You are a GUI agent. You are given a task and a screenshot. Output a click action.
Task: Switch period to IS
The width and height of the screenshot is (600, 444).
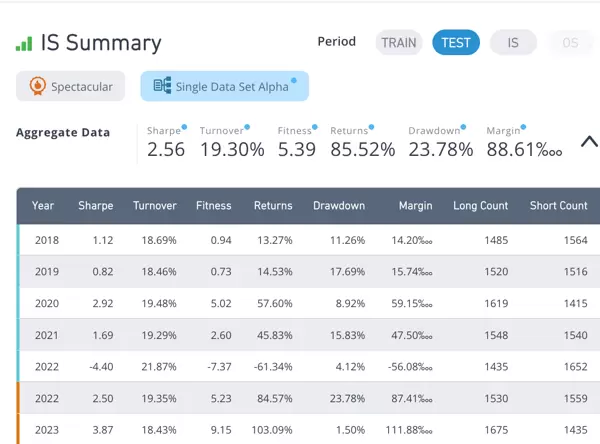(x=513, y=43)
